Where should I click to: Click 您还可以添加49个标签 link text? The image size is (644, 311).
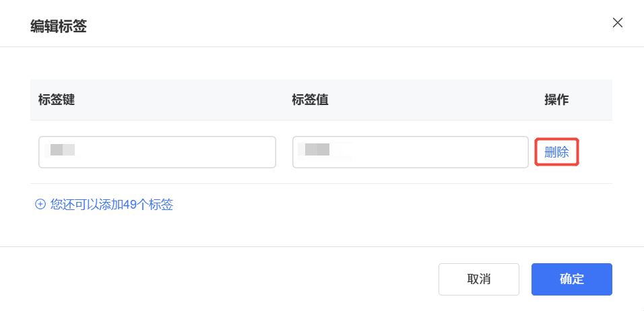(x=111, y=205)
